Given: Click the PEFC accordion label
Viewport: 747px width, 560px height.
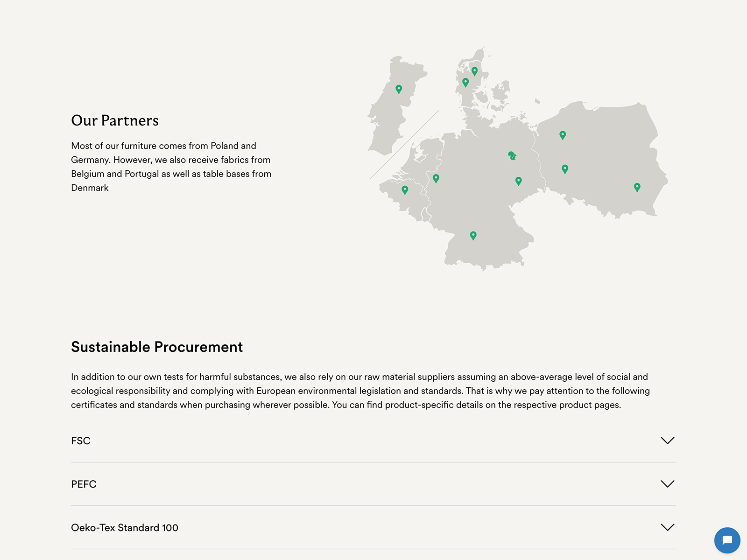Looking at the screenshot, I should (x=84, y=484).
